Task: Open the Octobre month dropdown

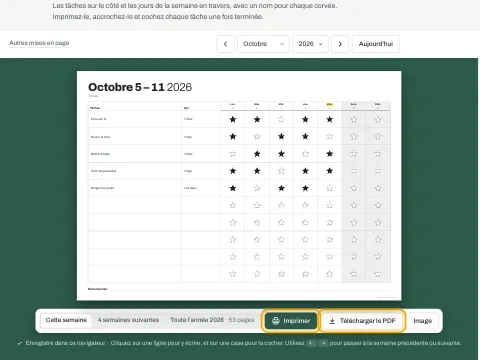Action: [263, 44]
